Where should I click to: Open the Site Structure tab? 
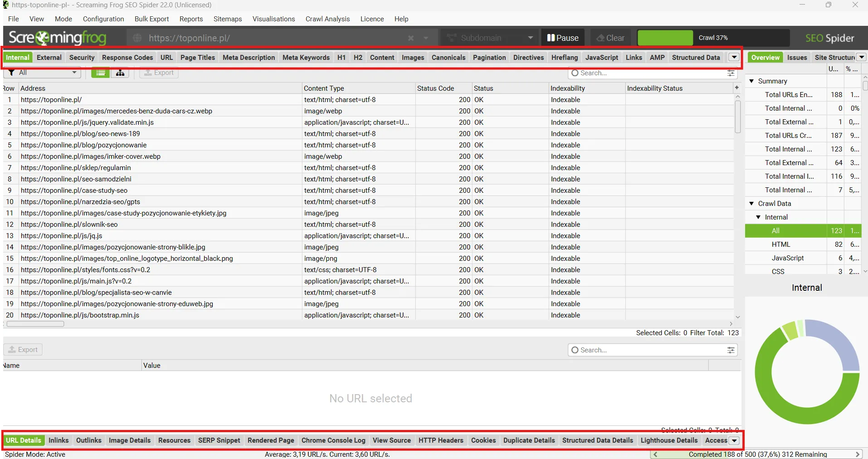834,58
